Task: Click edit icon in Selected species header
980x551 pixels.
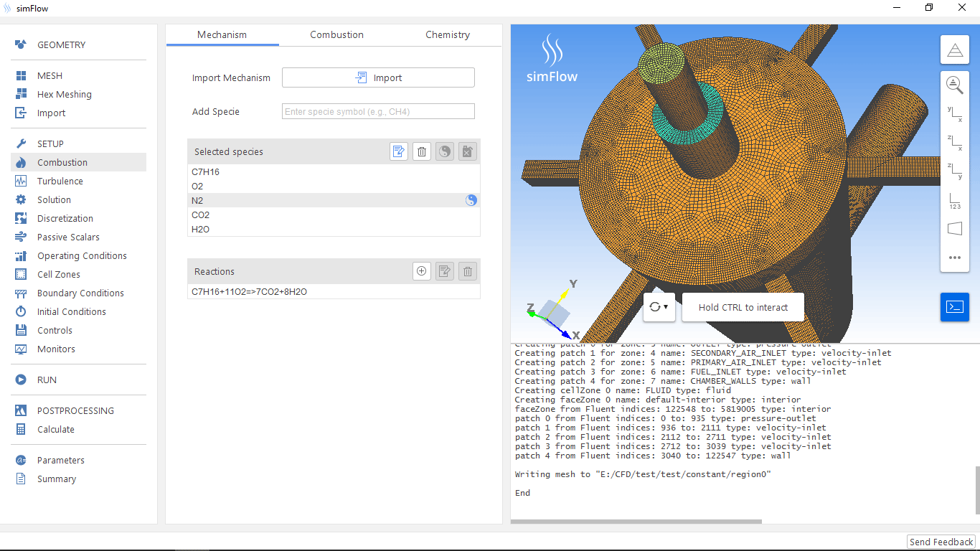Action: [399, 151]
